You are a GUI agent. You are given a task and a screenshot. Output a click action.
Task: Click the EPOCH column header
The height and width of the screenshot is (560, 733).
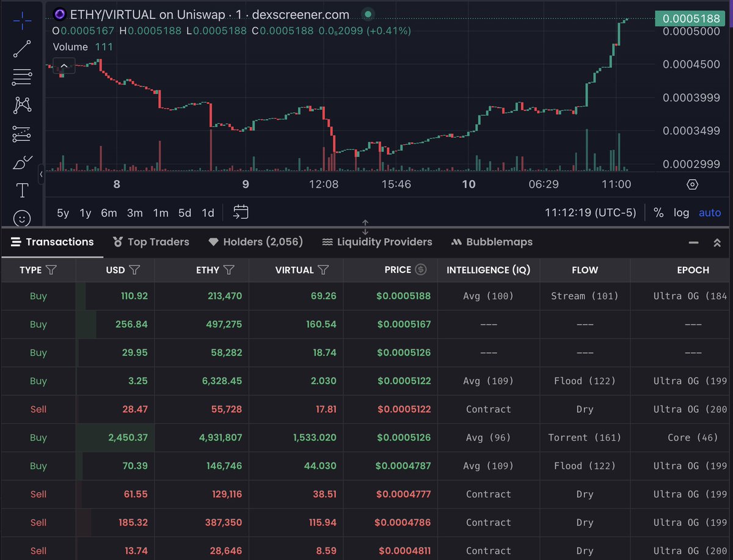pos(693,269)
